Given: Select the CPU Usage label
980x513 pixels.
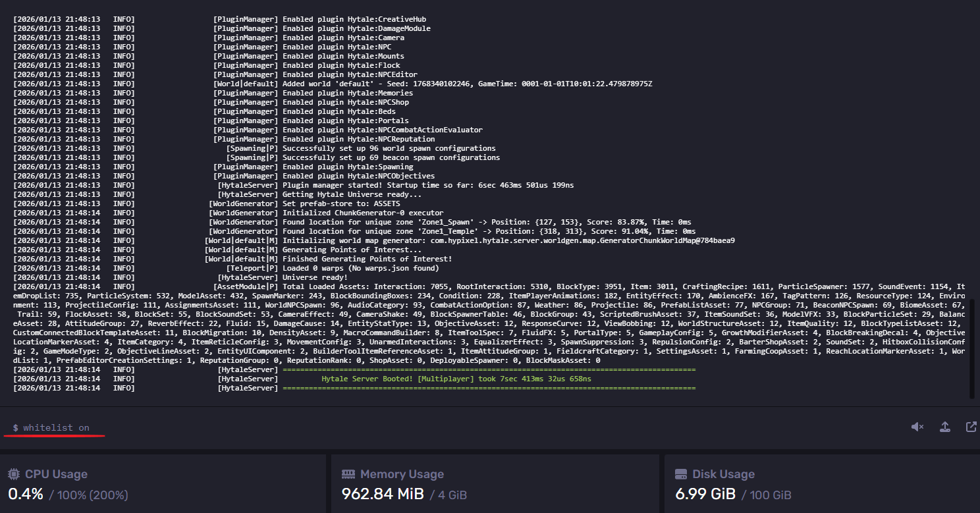Looking at the screenshot, I should tap(56, 474).
